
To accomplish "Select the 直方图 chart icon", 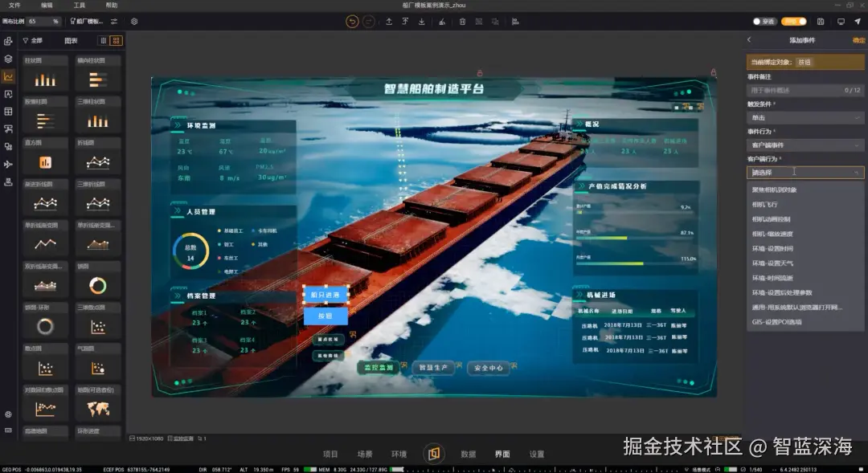I will click(x=46, y=157).
